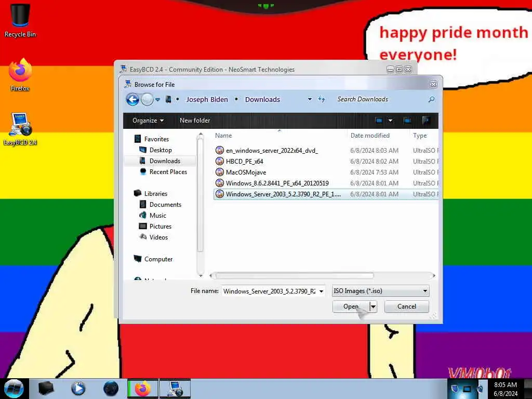
Task: Sort files by the Name column
Action: tap(223, 136)
